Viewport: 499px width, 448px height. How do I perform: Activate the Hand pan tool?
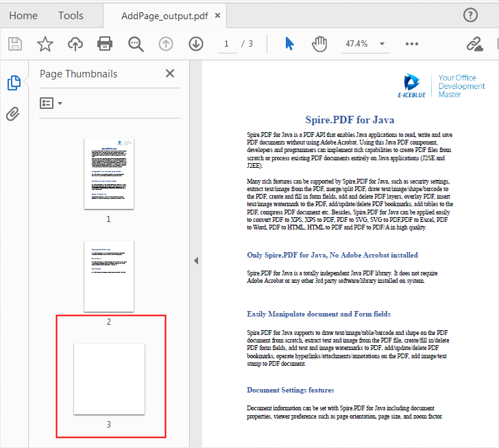(319, 44)
